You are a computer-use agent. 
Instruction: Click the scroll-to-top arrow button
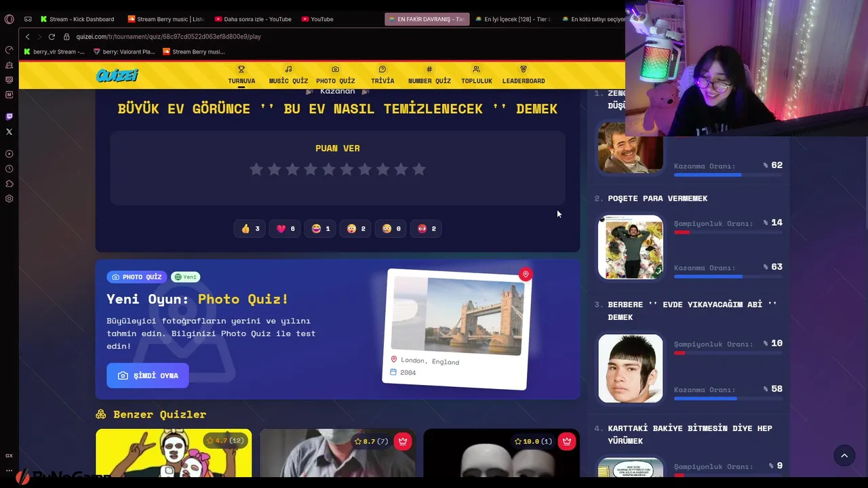(x=844, y=455)
